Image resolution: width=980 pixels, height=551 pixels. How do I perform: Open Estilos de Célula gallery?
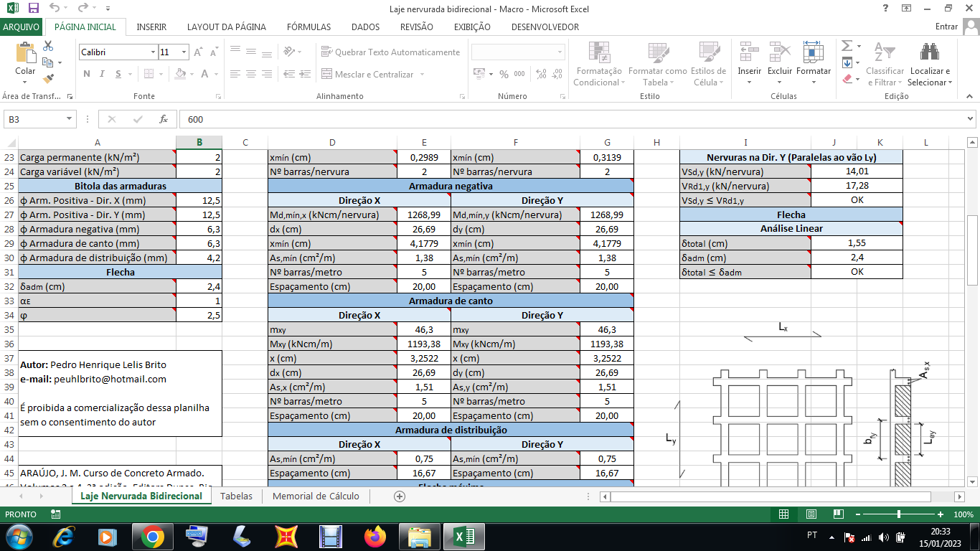pos(708,64)
